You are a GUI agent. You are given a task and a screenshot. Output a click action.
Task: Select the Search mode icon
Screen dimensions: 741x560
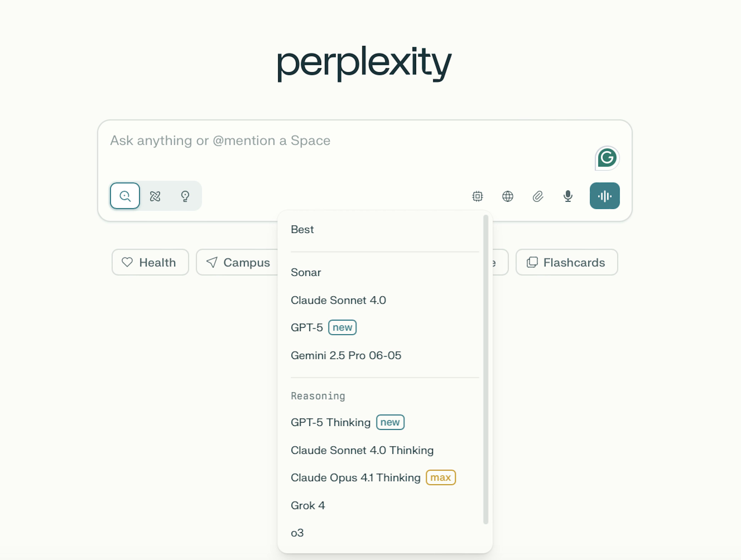125,196
